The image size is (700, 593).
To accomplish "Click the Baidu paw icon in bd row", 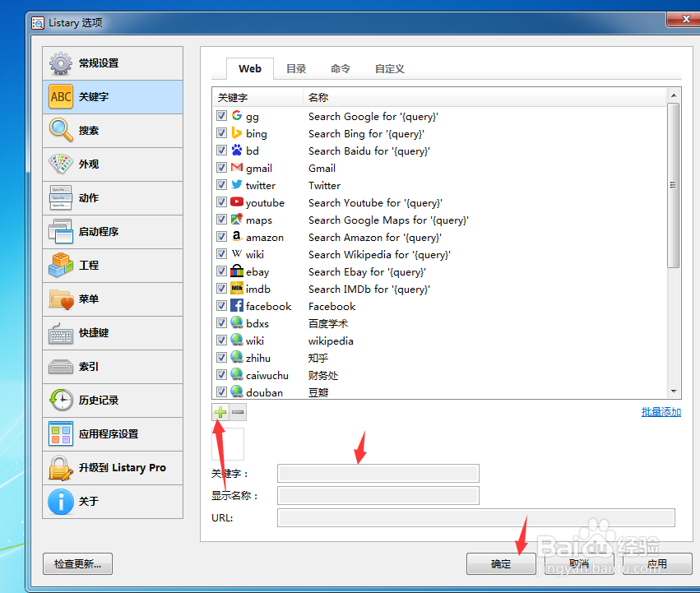I will click(x=237, y=150).
